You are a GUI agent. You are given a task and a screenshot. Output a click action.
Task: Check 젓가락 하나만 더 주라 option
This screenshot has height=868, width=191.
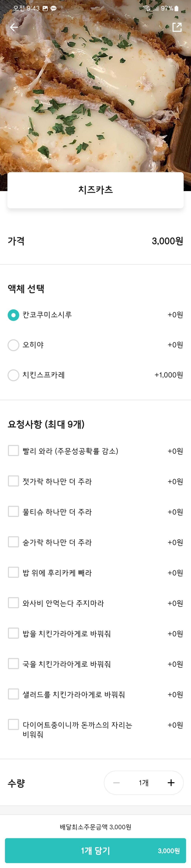(14, 481)
